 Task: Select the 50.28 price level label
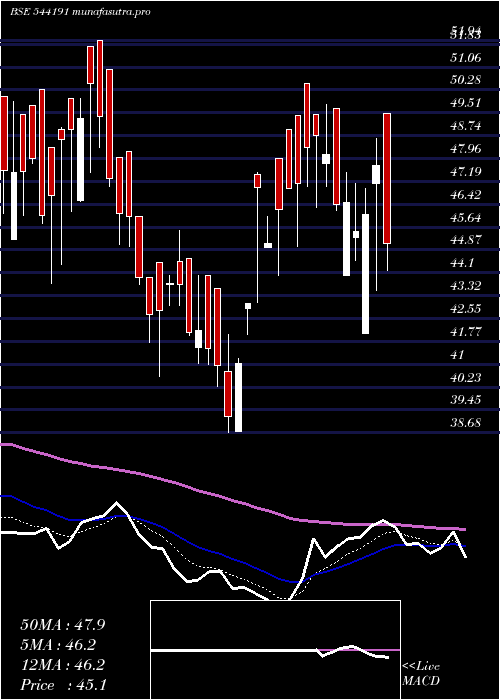[466, 80]
